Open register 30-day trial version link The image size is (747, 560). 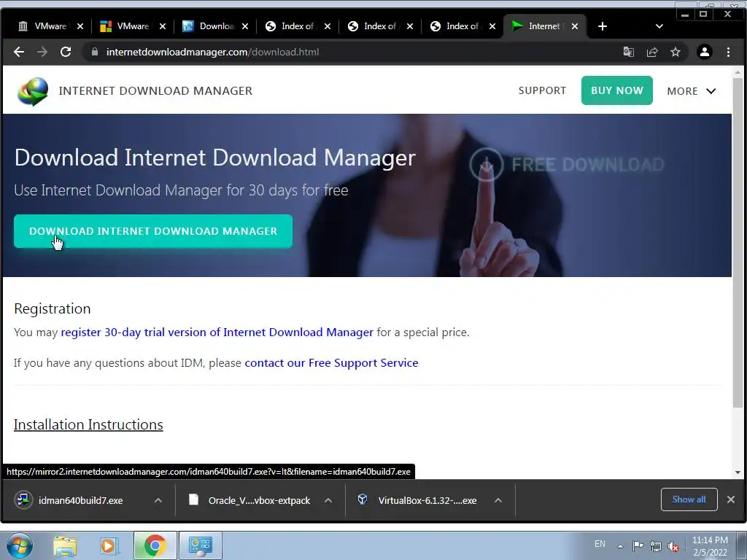click(x=217, y=332)
